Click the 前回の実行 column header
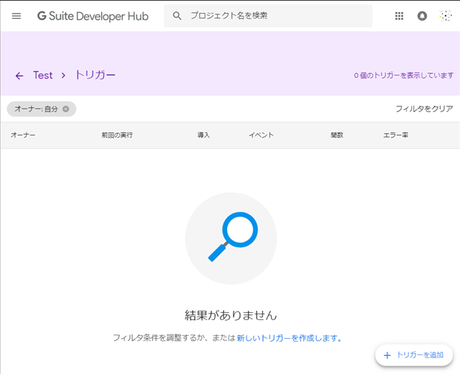 click(x=117, y=135)
